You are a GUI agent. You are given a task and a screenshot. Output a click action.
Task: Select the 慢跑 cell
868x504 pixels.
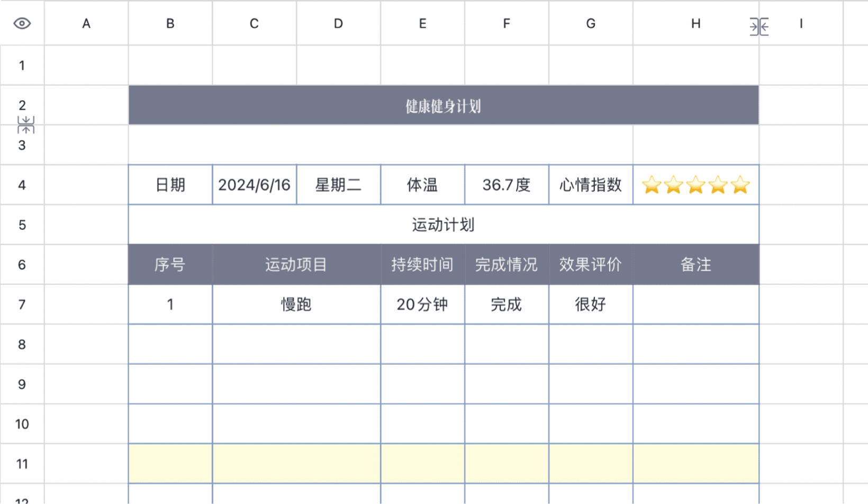pyautogui.click(x=296, y=304)
